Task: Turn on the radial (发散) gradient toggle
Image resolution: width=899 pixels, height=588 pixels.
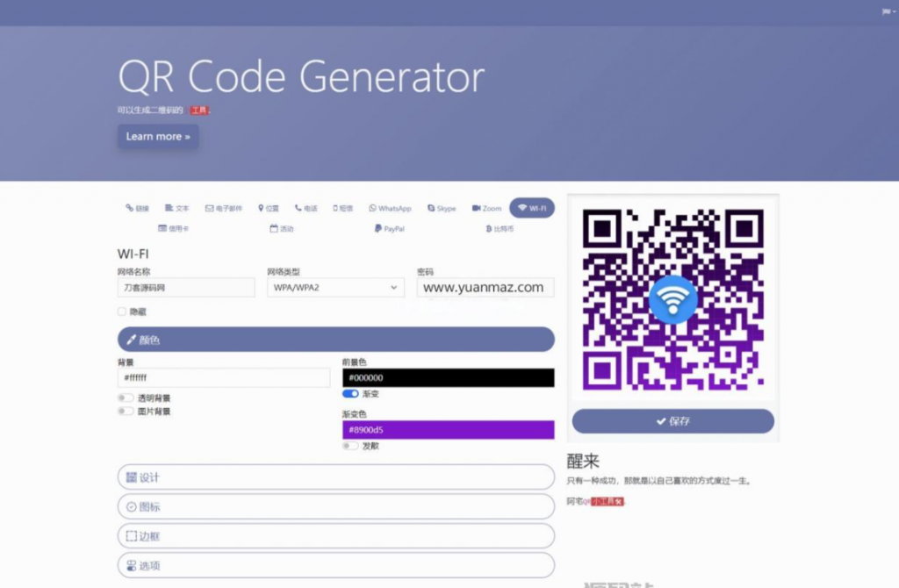Action: tap(350, 446)
